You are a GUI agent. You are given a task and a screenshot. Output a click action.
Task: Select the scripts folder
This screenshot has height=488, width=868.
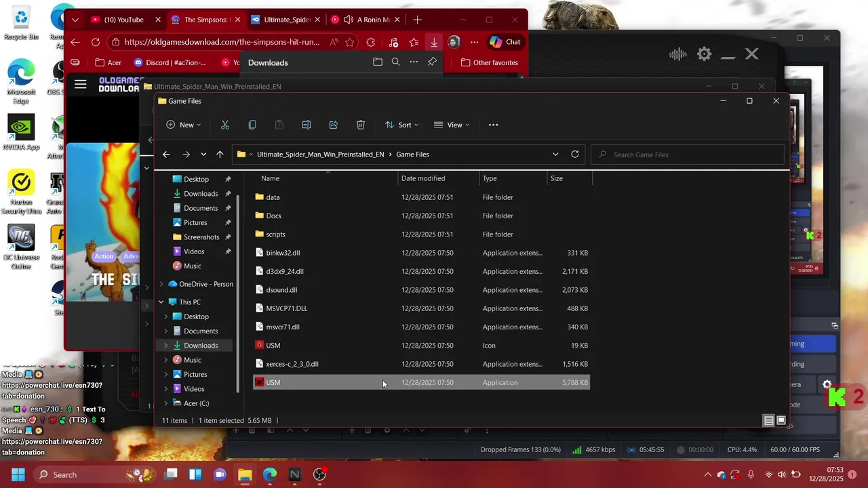tap(421, 235)
